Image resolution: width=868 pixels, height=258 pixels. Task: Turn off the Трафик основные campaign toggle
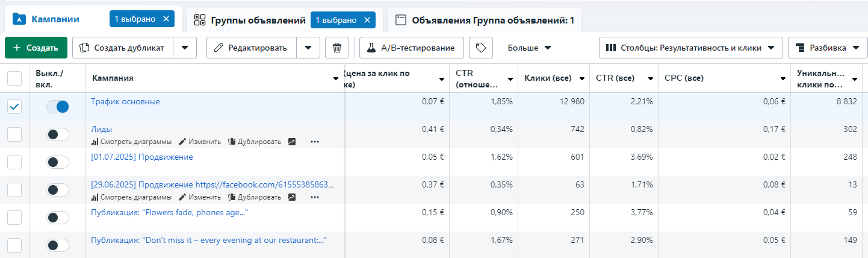(58, 107)
